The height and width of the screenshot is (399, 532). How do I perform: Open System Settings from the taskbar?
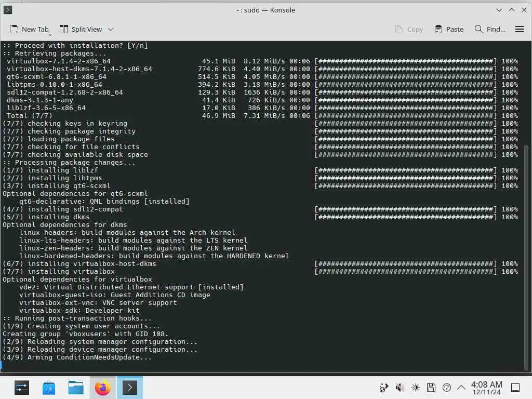tap(22, 388)
